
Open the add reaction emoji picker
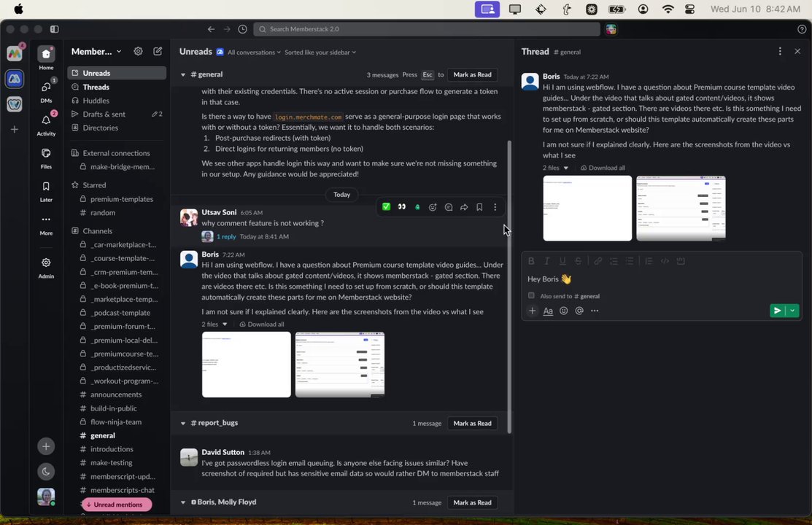(x=433, y=207)
